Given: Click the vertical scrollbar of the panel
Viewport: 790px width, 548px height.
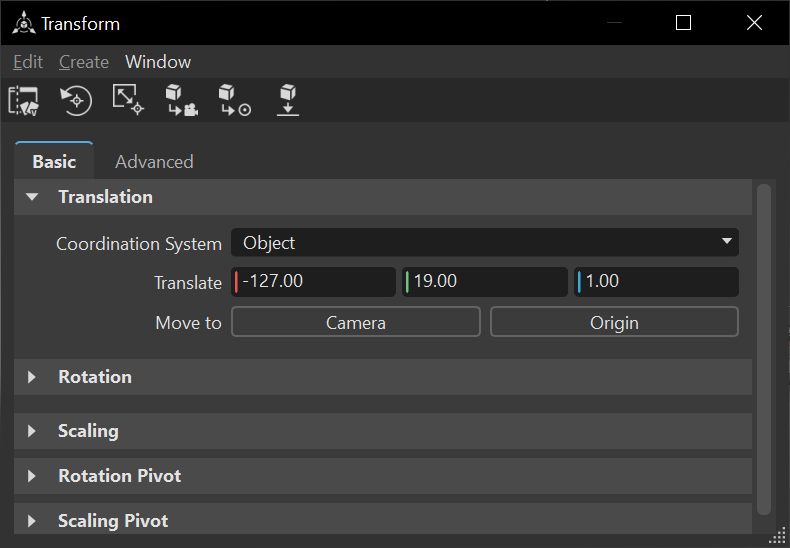Looking at the screenshot, I should [x=764, y=349].
